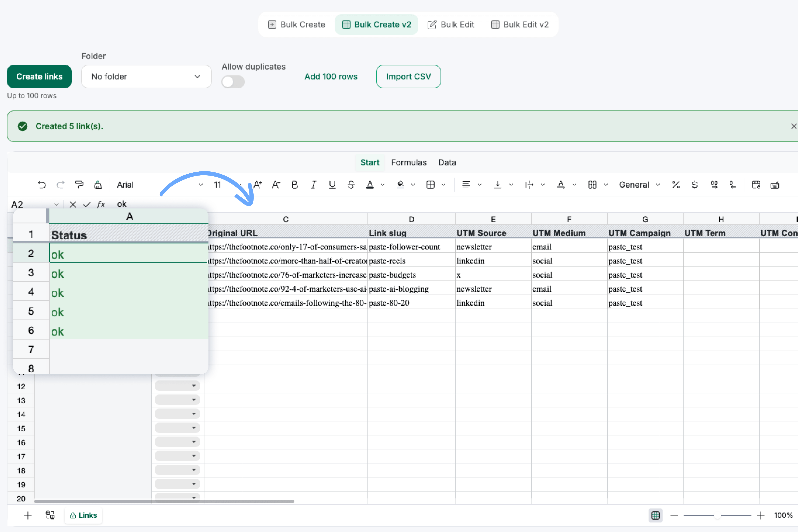Viewport: 798px width, 532px height.
Task: Increase font size with A+ icon
Action: click(258, 185)
